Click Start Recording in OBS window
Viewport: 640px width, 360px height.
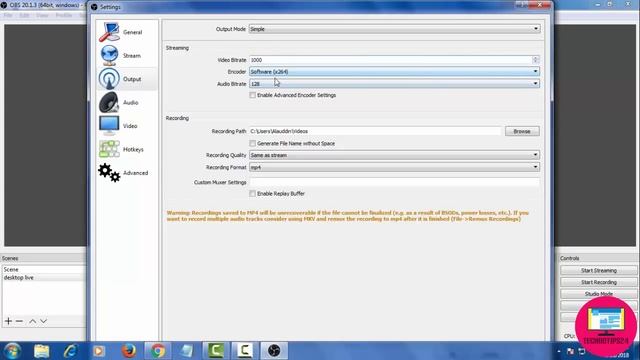click(598, 282)
